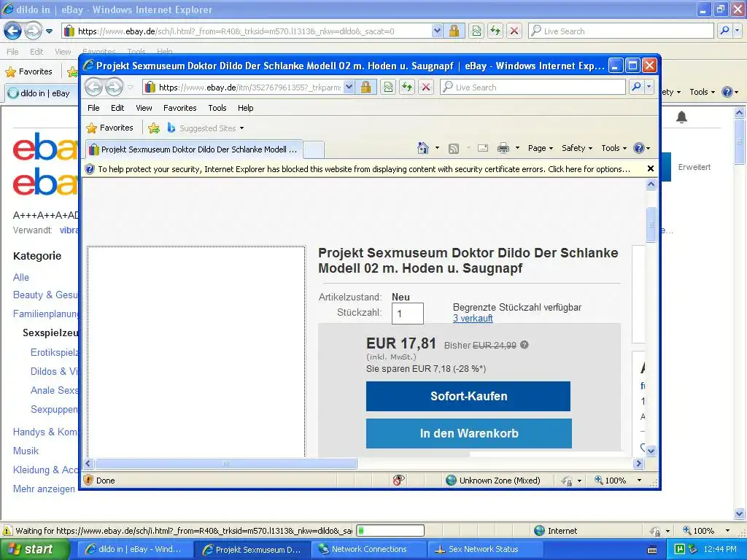Click front window vertical scrollbar thumb
Image resolution: width=747 pixels, height=560 pixels.
click(651, 225)
